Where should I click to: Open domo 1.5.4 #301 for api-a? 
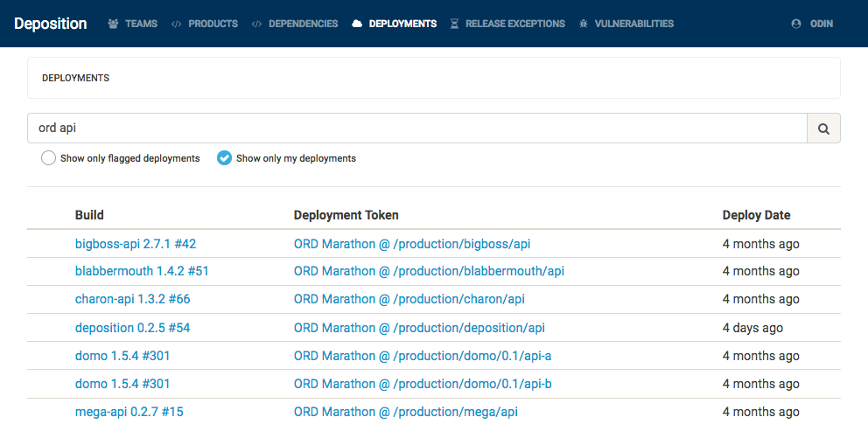click(x=122, y=356)
